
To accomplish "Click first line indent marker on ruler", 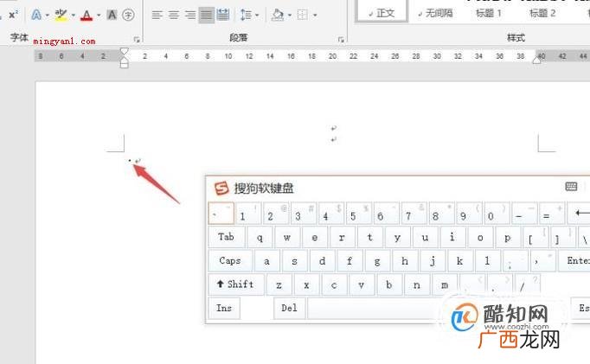I will (125, 52).
